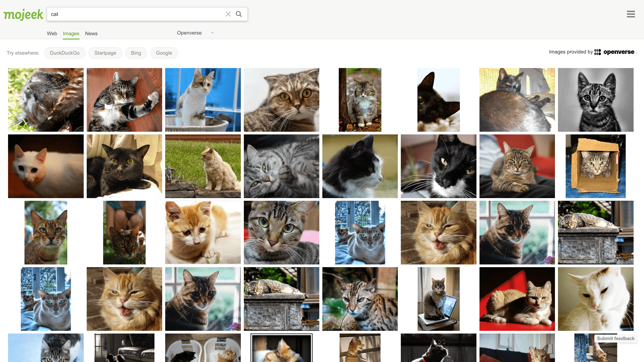The image size is (644, 362).
Task: Open the white-and-calico cat in basket thumbnail
Action: tap(203, 100)
